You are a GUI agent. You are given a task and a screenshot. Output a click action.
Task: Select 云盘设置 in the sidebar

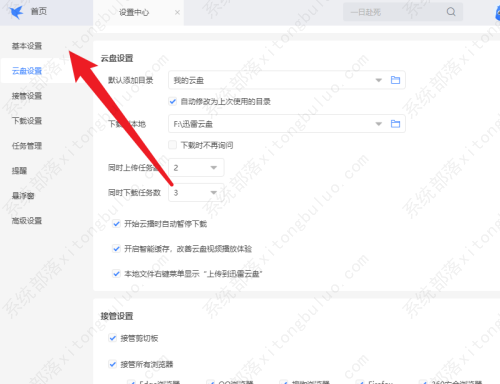(x=27, y=71)
